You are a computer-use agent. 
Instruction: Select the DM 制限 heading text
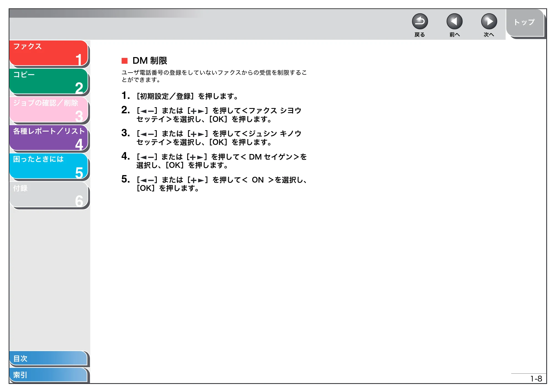click(150, 60)
